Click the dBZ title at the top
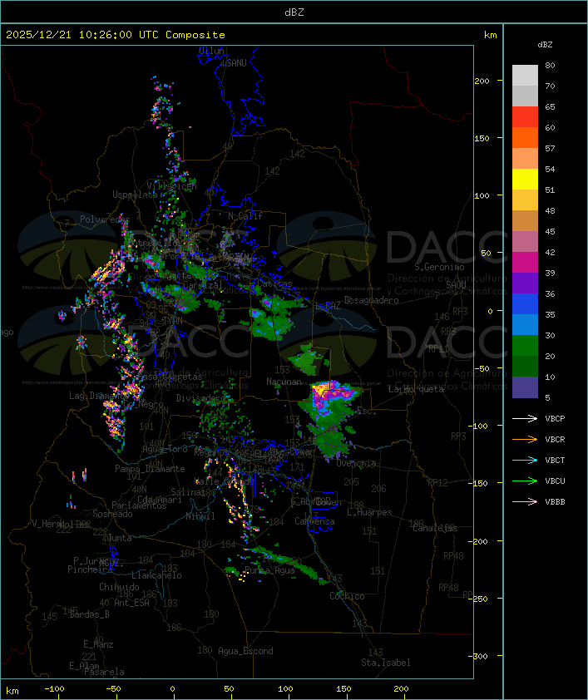This screenshot has height=700, width=588. 294,12
